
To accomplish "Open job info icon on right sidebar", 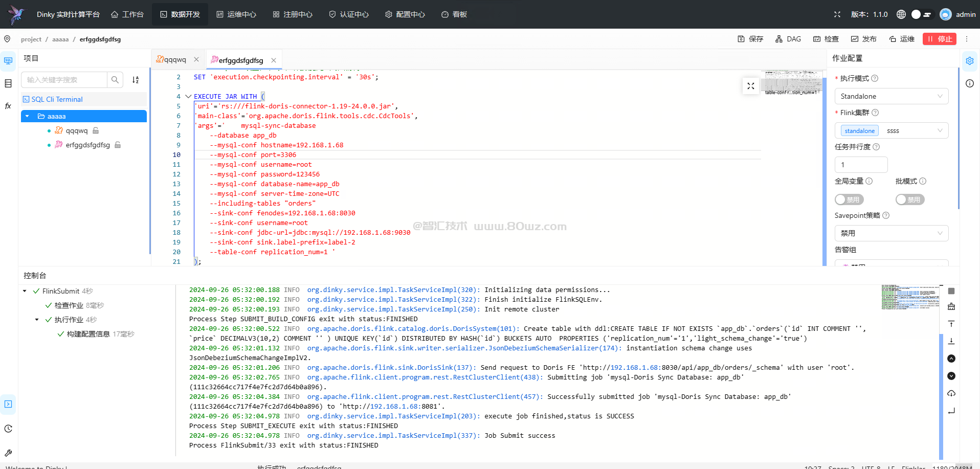I will (970, 83).
